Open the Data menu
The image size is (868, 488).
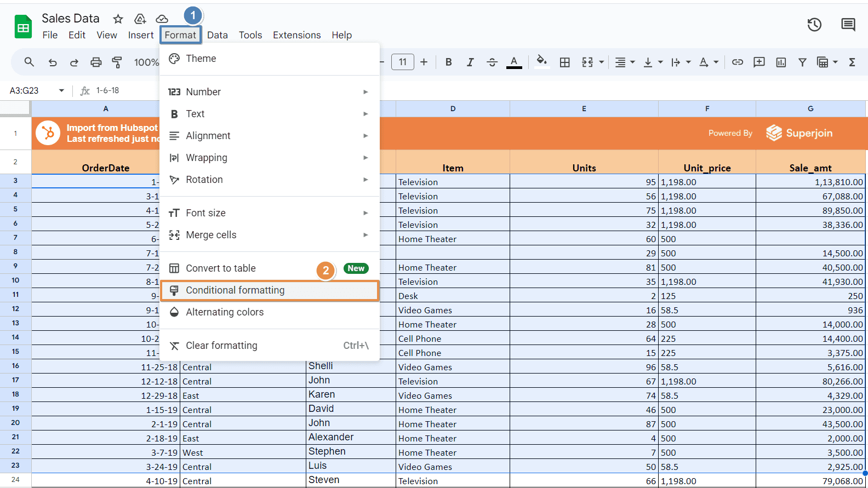tap(218, 35)
